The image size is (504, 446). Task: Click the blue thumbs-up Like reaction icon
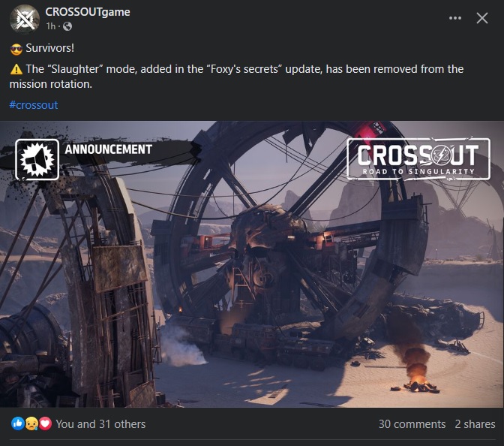pyautogui.click(x=18, y=423)
